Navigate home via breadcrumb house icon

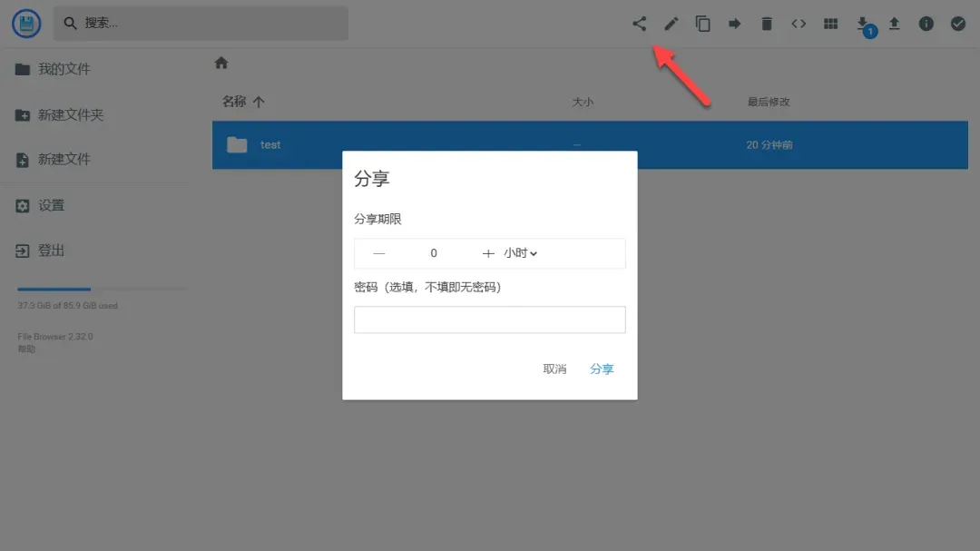(x=220, y=63)
